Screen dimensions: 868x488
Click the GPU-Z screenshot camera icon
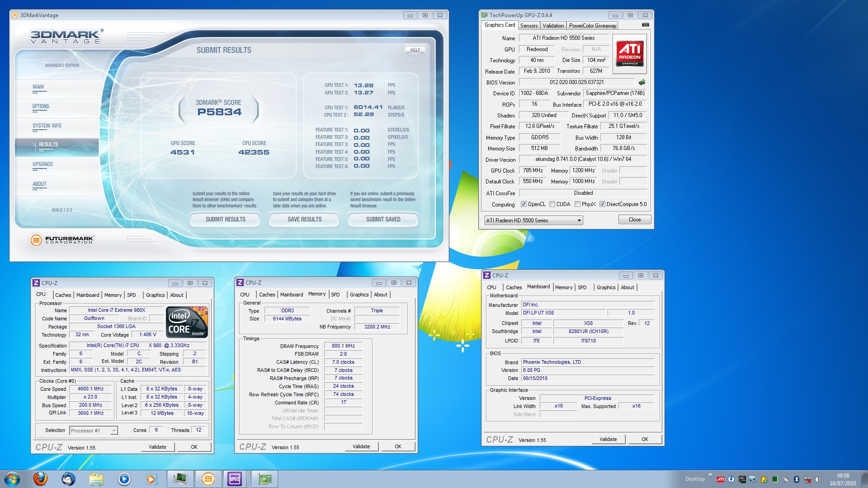[645, 25]
